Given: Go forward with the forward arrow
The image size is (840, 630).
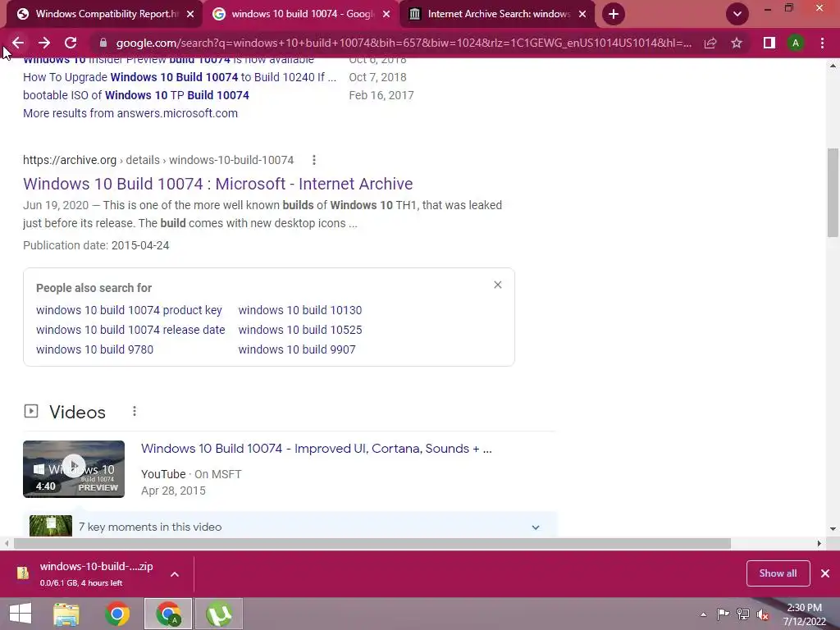Looking at the screenshot, I should (x=44, y=43).
